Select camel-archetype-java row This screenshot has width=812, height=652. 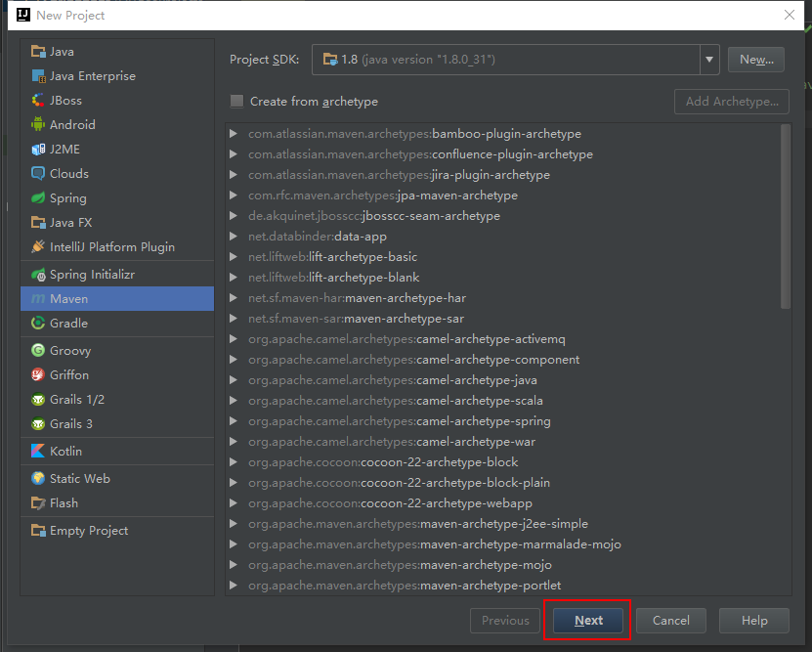508,380
